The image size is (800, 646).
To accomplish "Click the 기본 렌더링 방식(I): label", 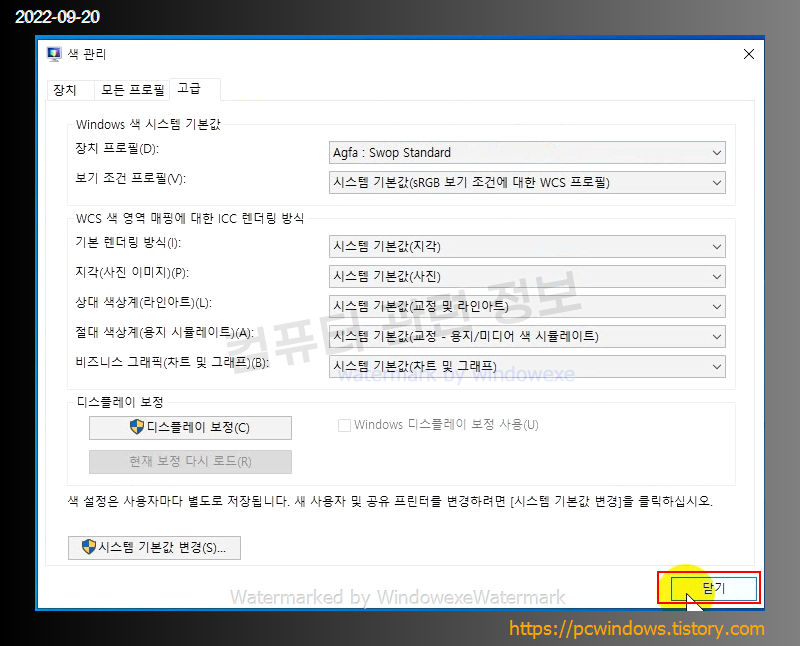I will (x=128, y=242).
